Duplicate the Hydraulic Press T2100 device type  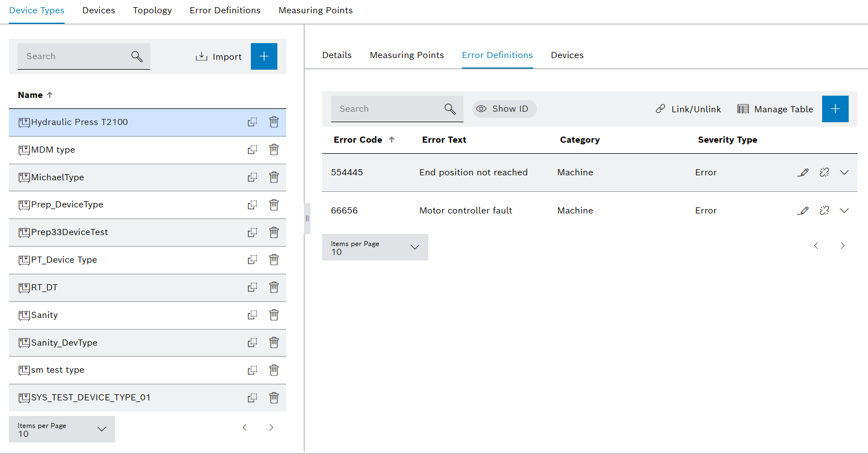(x=252, y=122)
